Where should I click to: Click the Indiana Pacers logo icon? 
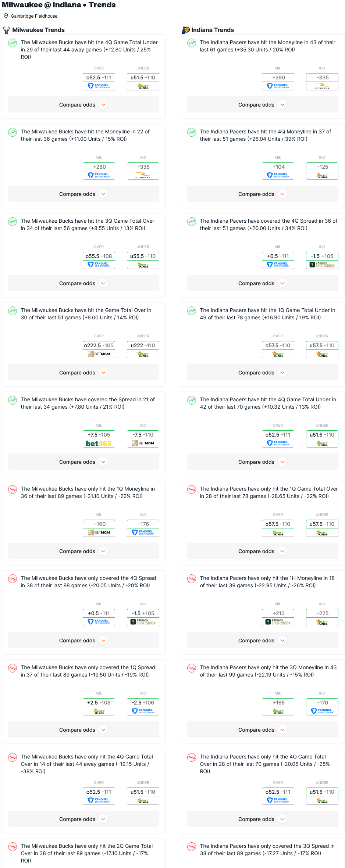click(x=186, y=30)
